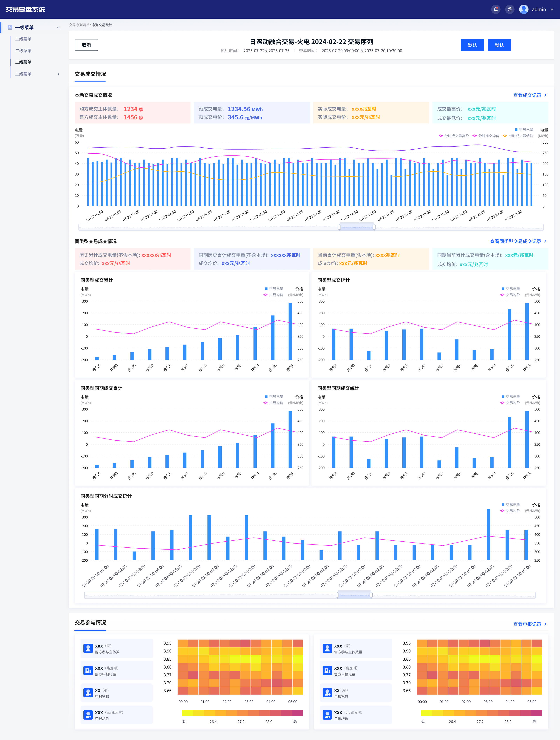The width and height of the screenshot is (560, 740).
Task: Toggle 分时成交最高价 legend series
Action: point(454,136)
